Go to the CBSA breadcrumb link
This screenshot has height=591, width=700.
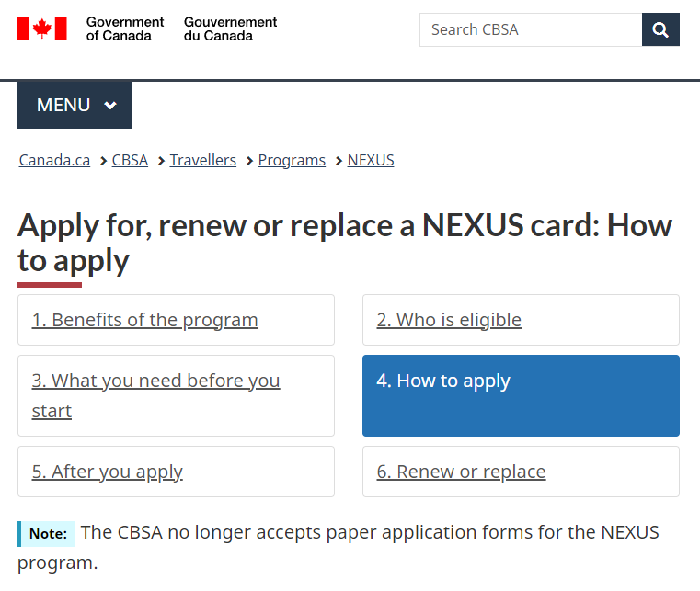(x=130, y=160)
